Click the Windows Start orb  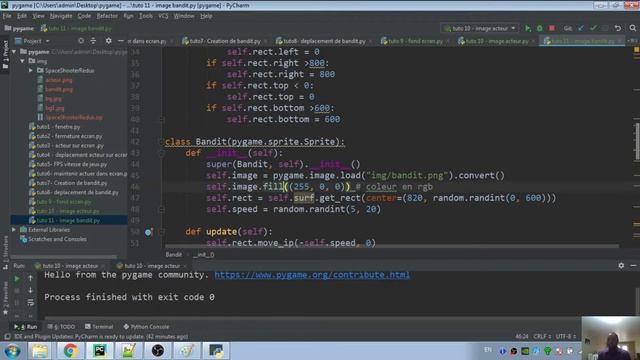[12, 351]
